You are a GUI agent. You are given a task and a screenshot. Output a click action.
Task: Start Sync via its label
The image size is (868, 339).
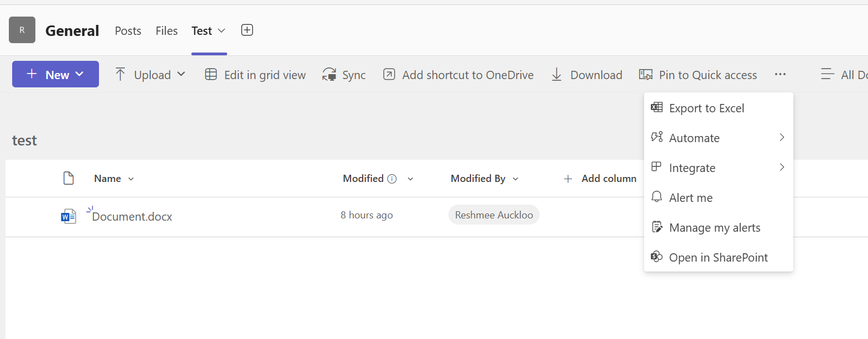[354, 75]
